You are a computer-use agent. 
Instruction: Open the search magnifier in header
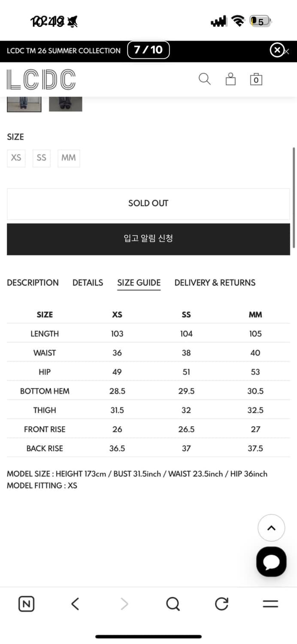[x=204, y=79]
